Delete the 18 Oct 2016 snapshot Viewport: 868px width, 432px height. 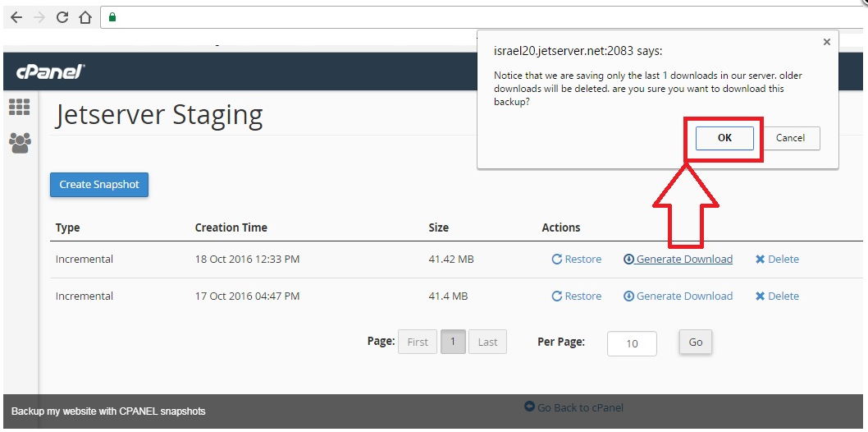[777, 260]
